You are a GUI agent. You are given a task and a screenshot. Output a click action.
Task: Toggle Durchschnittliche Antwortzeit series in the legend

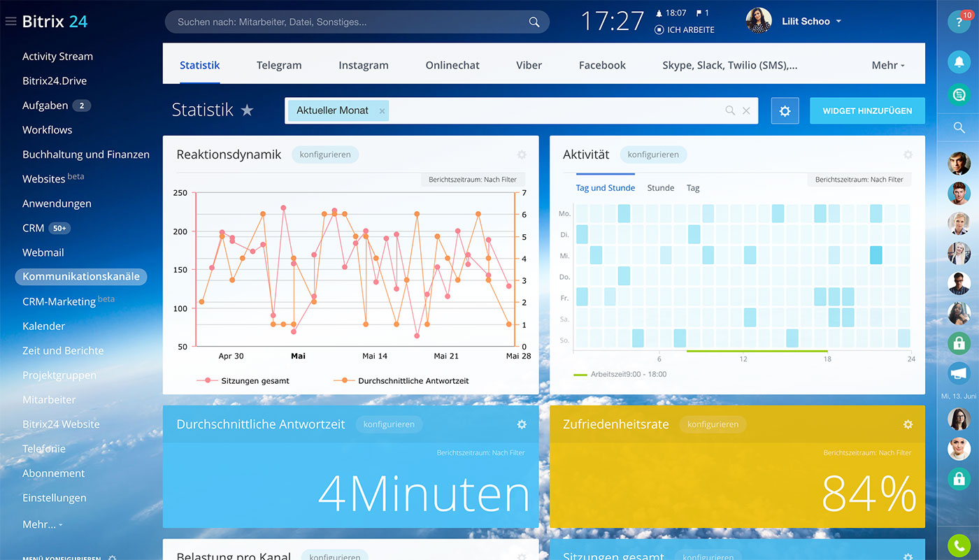[x=401, y=381]
